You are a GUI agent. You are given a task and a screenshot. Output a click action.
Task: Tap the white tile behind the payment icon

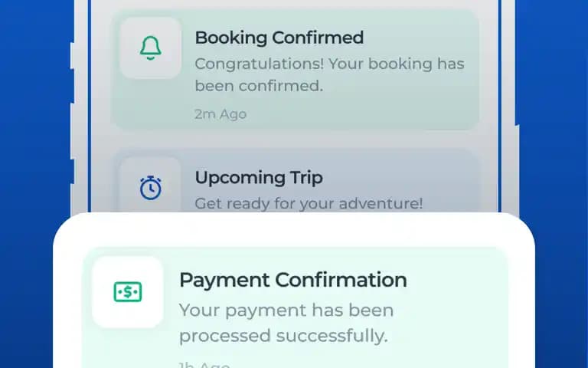pos(128,292)
